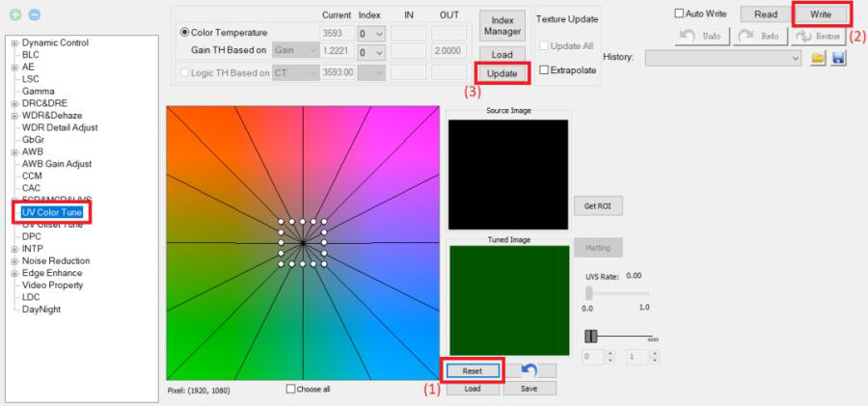The image size is (868, 406).
Task: Check the Update All checkbox
Action: click(544, 46)
